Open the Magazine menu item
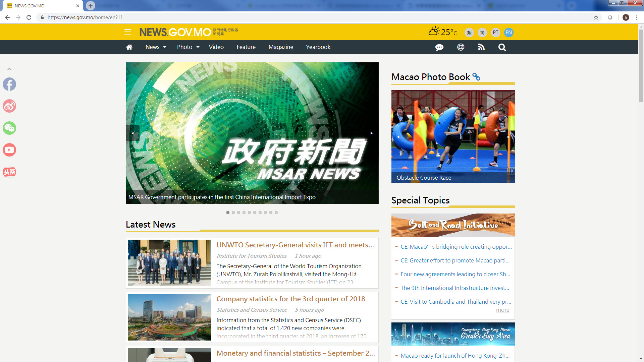 pos(281,47)
